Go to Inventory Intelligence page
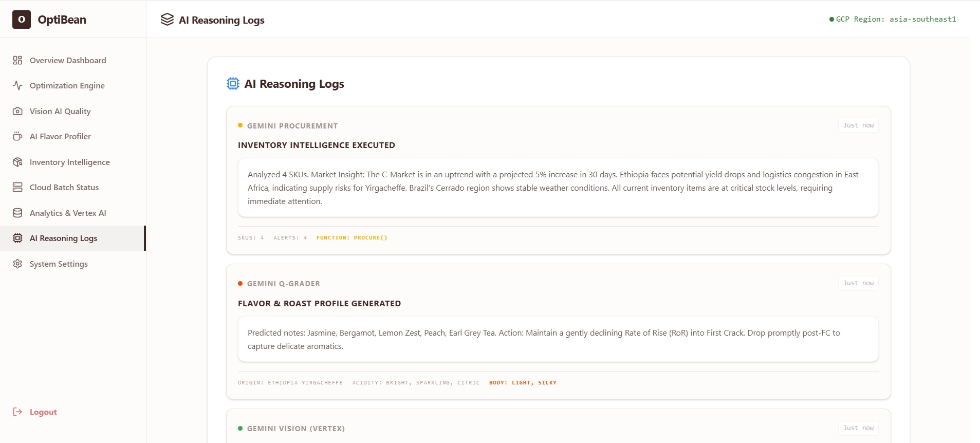 72,162
